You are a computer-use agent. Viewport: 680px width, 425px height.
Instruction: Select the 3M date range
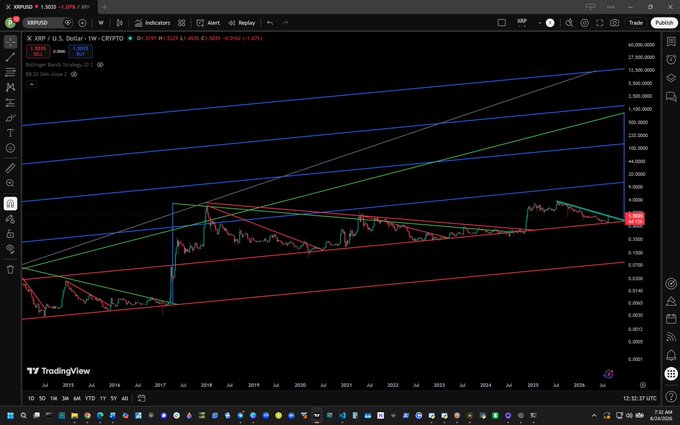[x=65, y=398]
